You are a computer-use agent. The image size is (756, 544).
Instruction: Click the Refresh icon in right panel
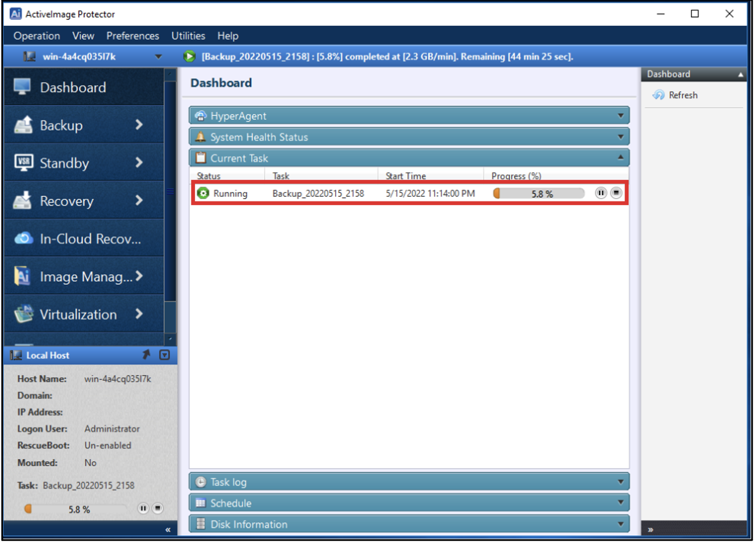[659, 95]
